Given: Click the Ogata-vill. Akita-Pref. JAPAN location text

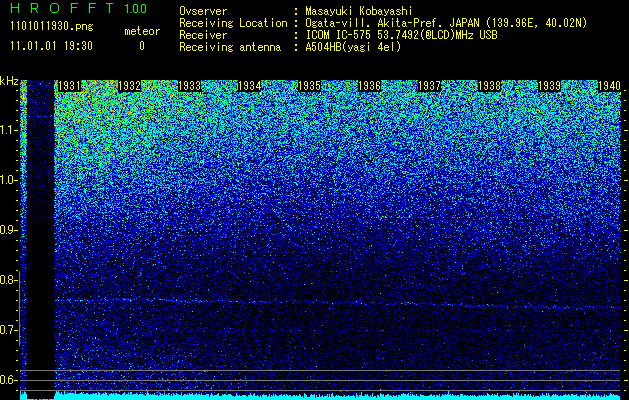Looking at the screenshot, I should (446, 23).
